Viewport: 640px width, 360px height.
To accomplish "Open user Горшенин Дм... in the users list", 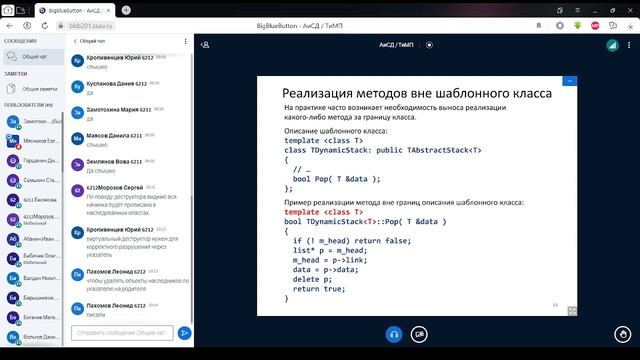I will point(33,160).
